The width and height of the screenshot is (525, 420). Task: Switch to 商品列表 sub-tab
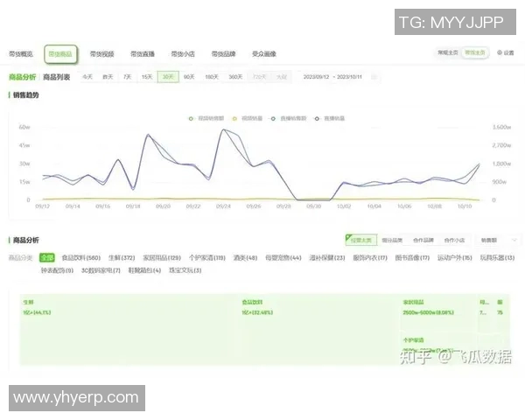(x=55, y=77)
